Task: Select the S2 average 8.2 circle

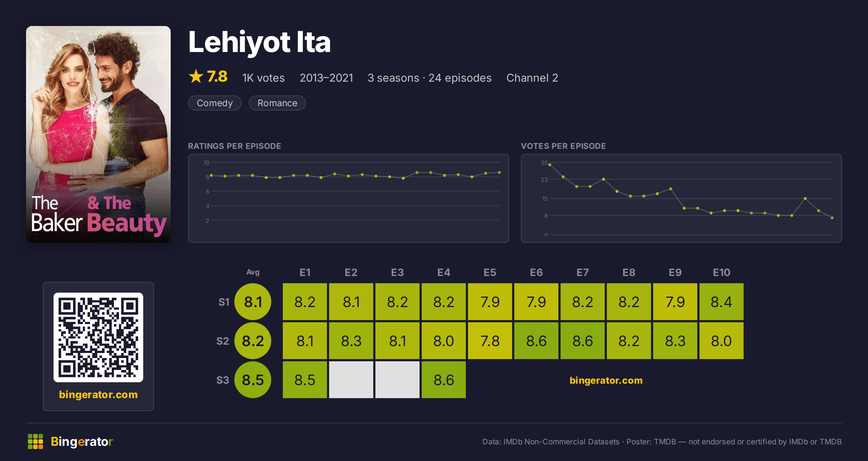Action: (253, 341)
